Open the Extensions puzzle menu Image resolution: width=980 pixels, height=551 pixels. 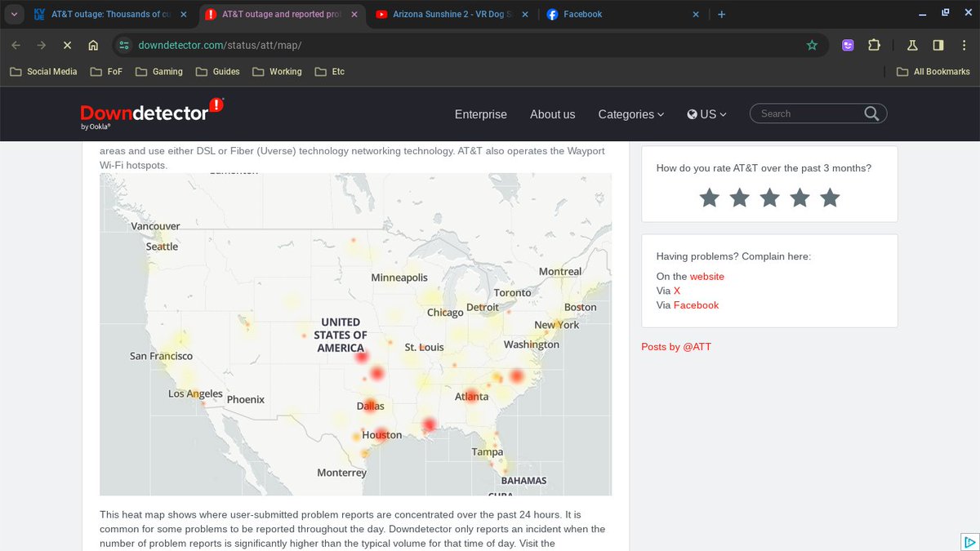(874, 45)
